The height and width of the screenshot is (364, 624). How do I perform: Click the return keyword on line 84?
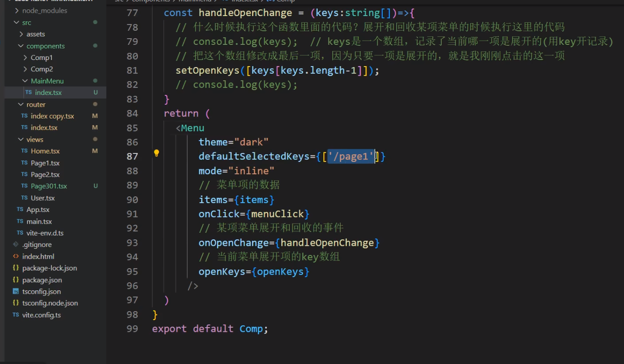(181, 113)
